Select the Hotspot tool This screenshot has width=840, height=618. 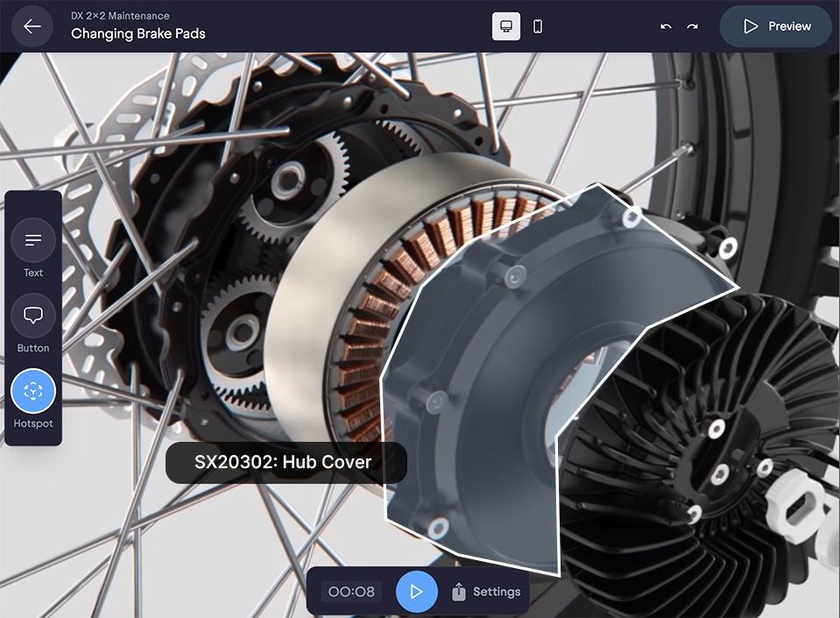pyautogui.click(x=33, y=399)
